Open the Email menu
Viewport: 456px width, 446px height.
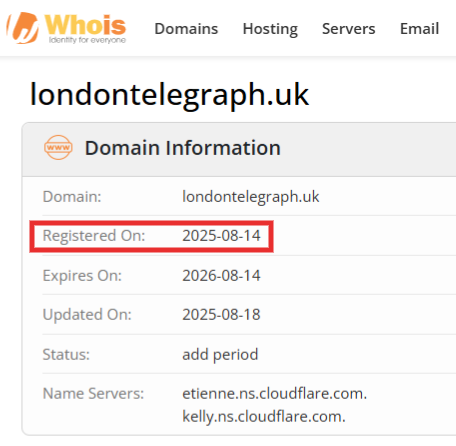[x=419, y=29]
